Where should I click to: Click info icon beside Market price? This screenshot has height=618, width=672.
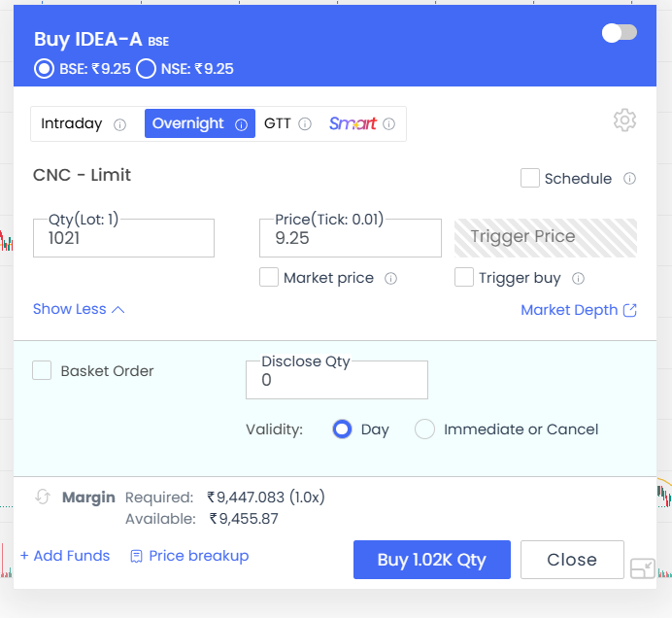(391, 279)
